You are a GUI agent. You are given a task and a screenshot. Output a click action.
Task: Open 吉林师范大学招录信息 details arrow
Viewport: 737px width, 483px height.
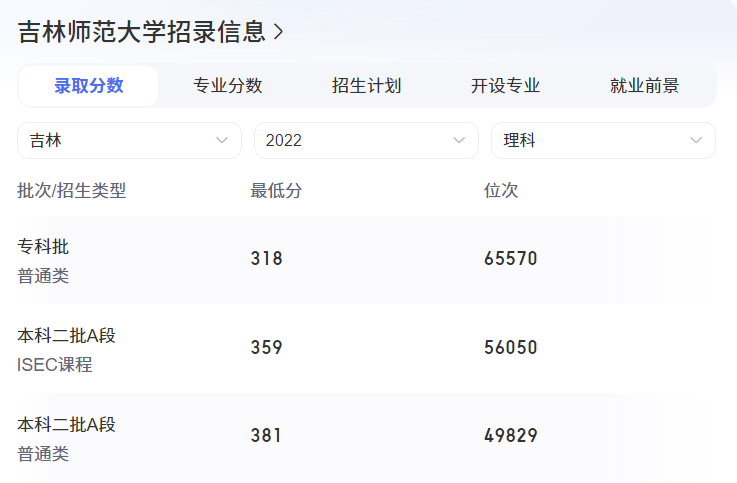279,32
